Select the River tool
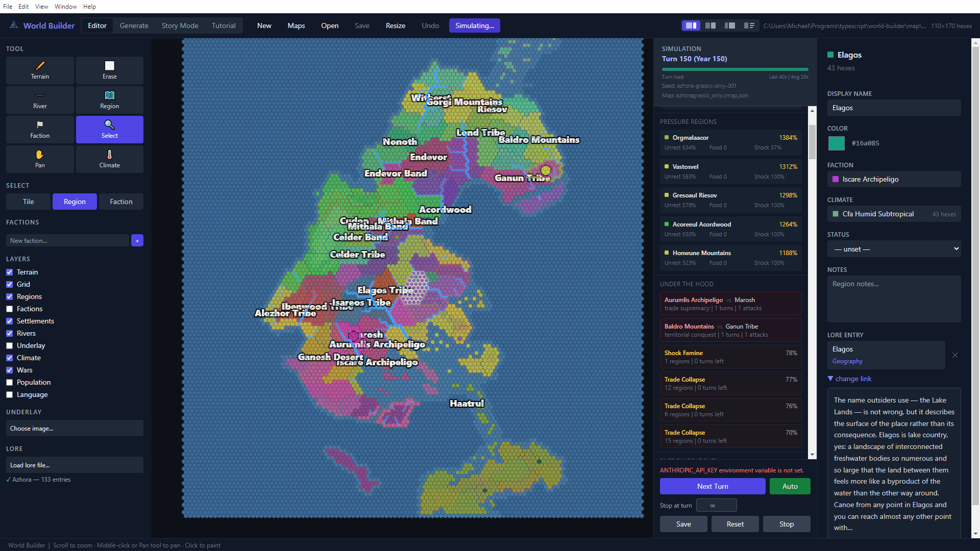Viewport: 980px width, 551px height. click(40, 100)
